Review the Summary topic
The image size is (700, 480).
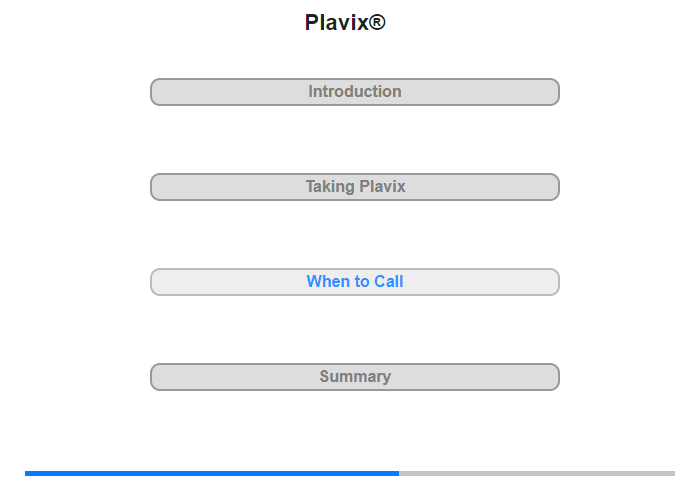pyautogui.click(x=354, y=377)
